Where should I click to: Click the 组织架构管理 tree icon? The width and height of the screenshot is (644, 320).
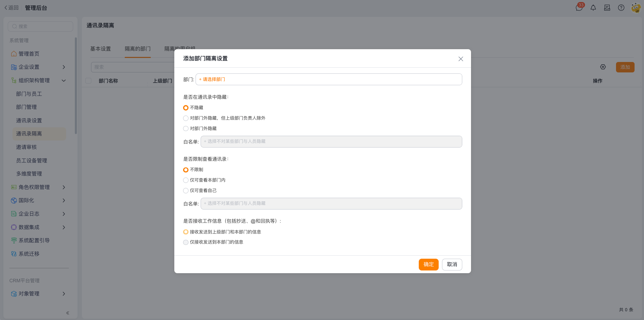coord(14,81)
